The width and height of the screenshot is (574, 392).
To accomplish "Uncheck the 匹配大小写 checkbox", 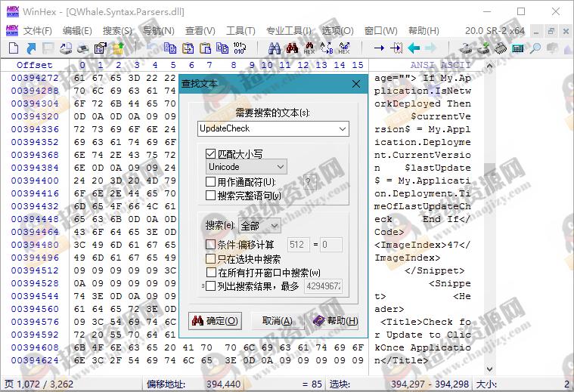I will pyautogui.click(x=210, y=154).
